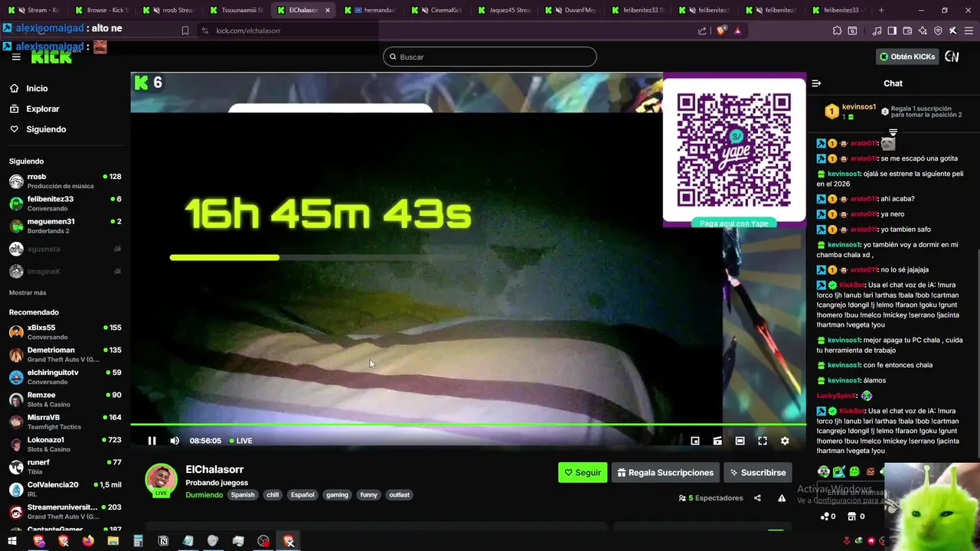Click the Buscar search field
Image resolution: width=980 pixels, height=551 pixels.
coord(490,57)
